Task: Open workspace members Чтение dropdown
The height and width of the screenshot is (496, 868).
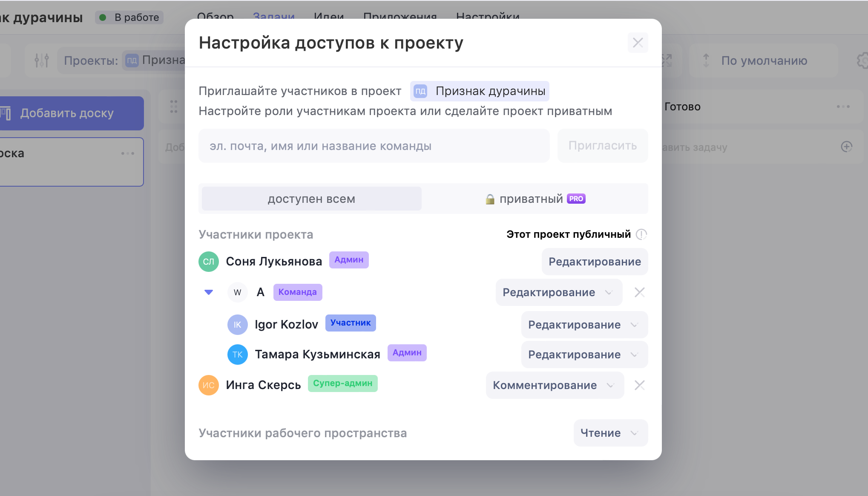Action: pyautogui.click(x=610, y=433)
